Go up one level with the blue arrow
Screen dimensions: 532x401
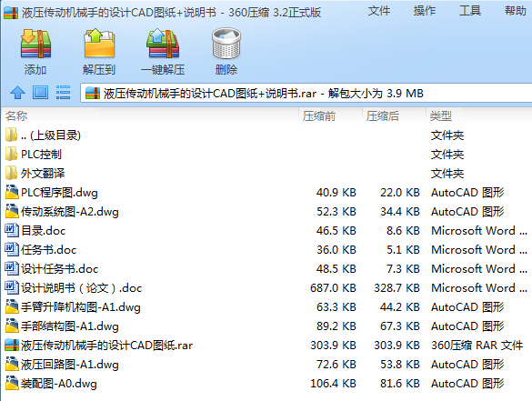tap(17, 93)
